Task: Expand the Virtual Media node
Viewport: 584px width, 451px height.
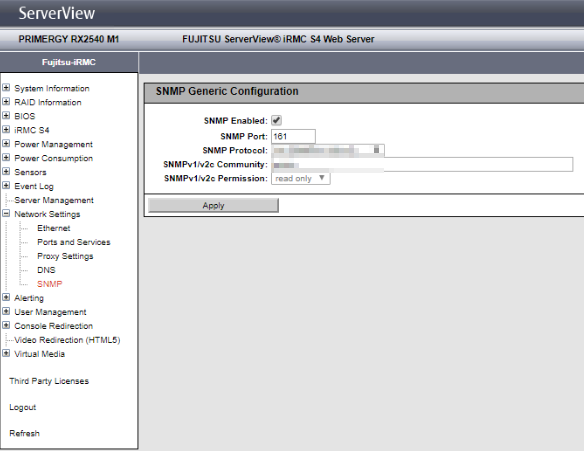Action: click(x=6, y=353)
